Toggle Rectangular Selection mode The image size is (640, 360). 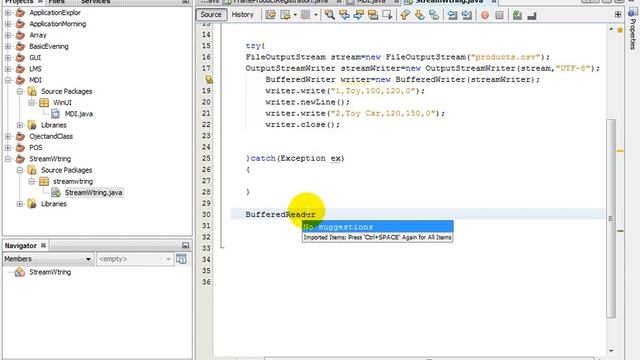pos(387,15)
